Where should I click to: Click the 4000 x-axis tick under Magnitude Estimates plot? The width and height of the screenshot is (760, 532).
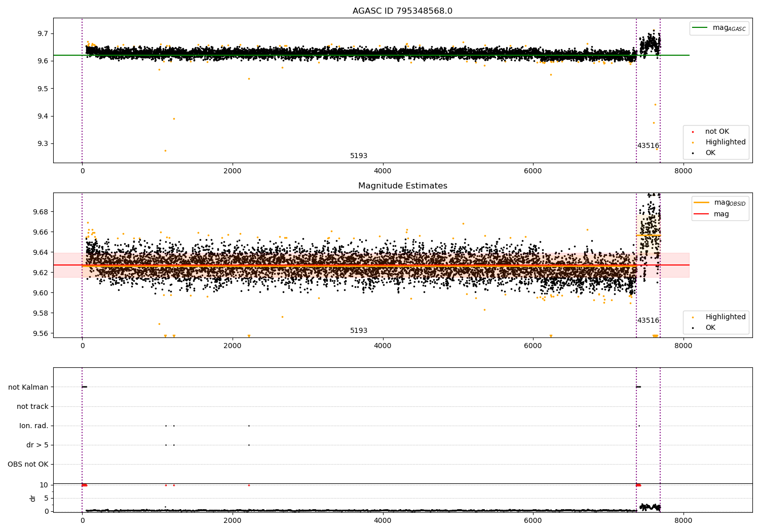383,346
